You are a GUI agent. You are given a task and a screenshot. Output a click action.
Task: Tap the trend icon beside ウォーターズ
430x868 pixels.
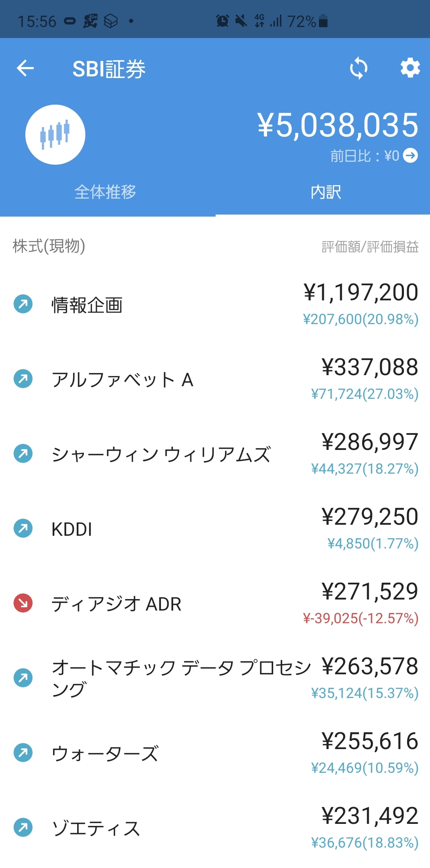[x=23, y=753]
